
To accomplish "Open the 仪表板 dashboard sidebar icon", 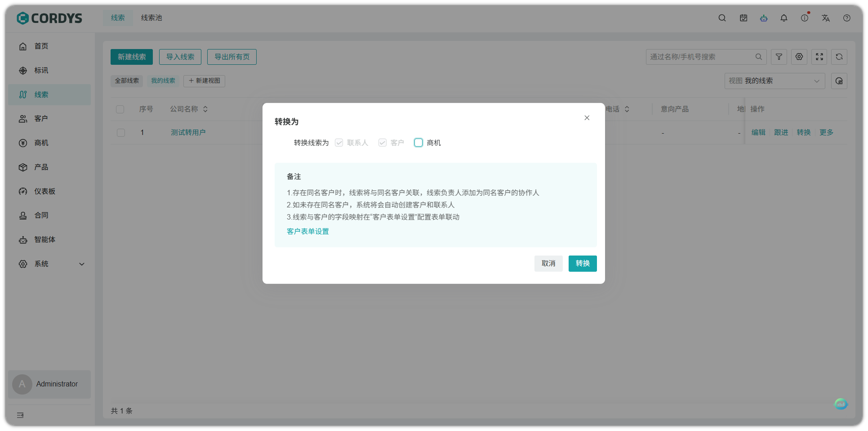I will pyautogui.click(x=23, y=191).
